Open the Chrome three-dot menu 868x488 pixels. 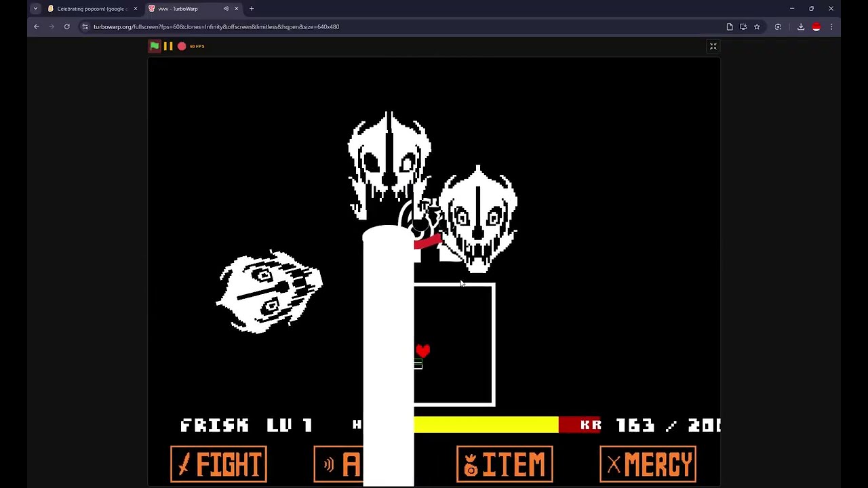click(x=831, y=26)
